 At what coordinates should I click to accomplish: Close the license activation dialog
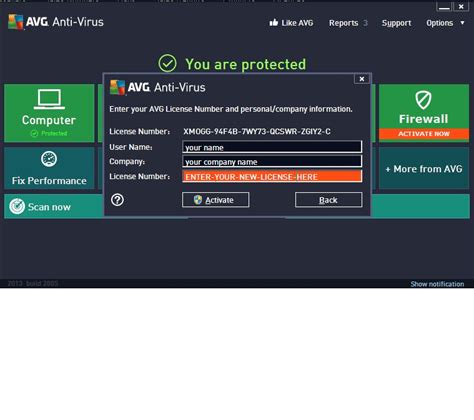click(362, 79)
